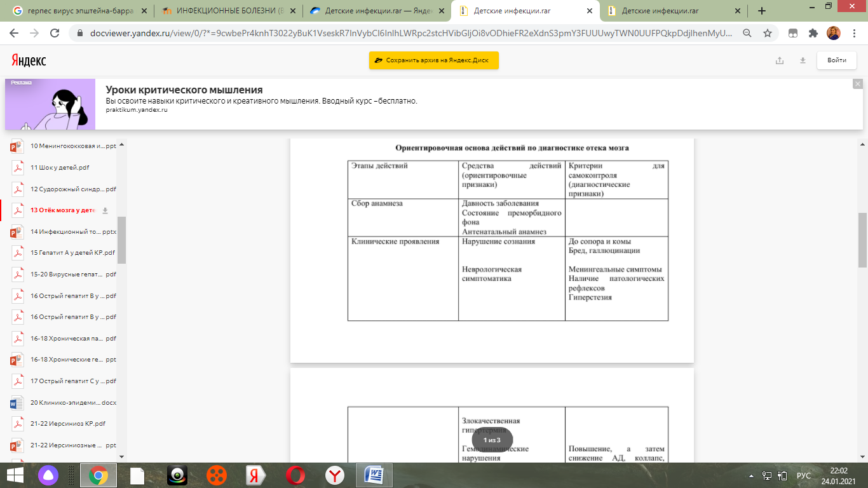This screenshot has height=488, width=868.
Task: Switch input language from РУС
Action: coord(804,475)
